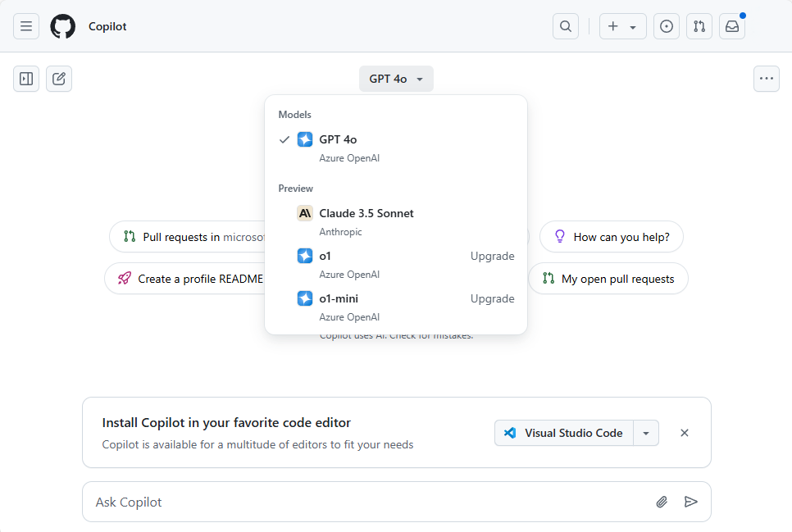Open your notifications inbox

731,25
